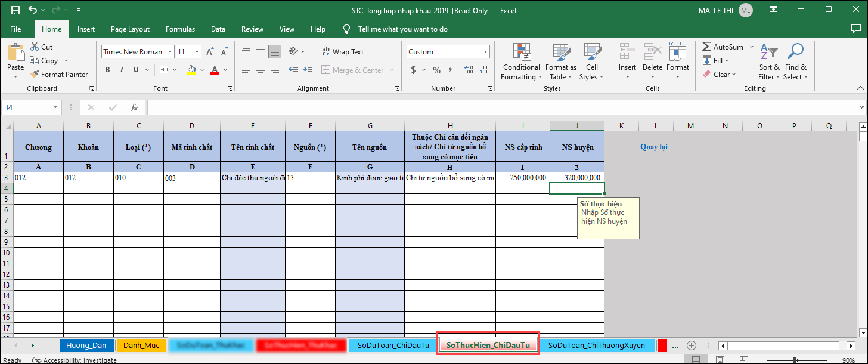
Task: Open Find & Select magnifier icon
Action: point(795,53)
